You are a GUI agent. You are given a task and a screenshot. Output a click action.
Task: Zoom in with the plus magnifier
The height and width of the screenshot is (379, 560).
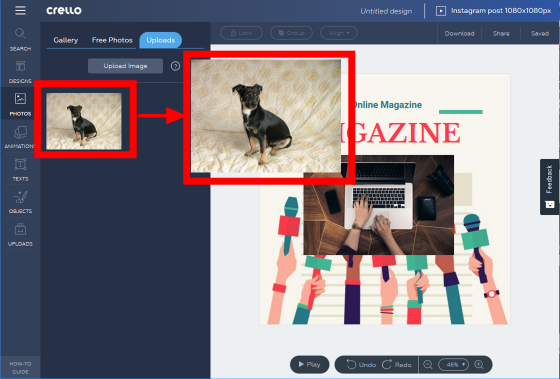tap(479, 365)
